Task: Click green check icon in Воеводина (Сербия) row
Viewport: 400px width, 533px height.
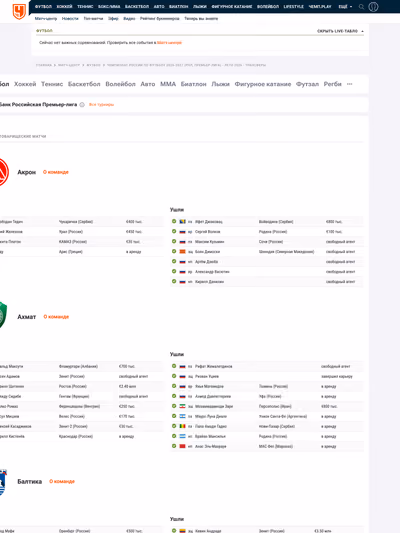Action: (174, 221)
